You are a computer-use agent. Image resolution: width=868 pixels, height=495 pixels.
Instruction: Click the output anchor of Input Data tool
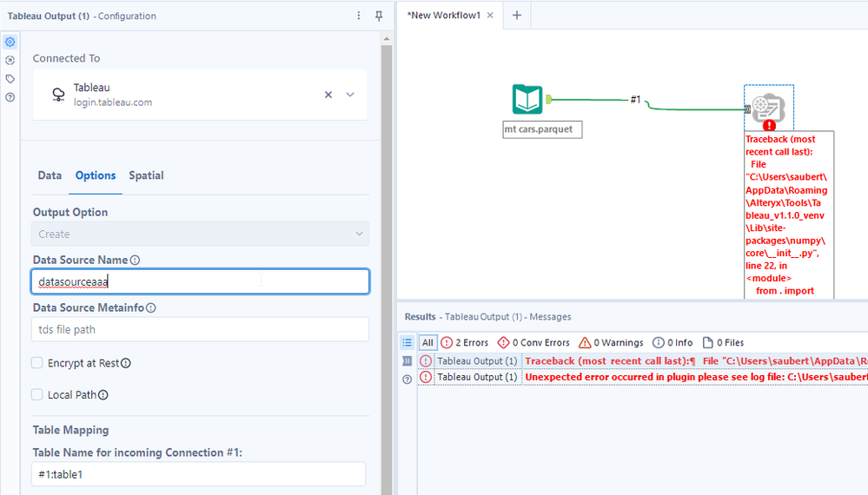[548, 99]
